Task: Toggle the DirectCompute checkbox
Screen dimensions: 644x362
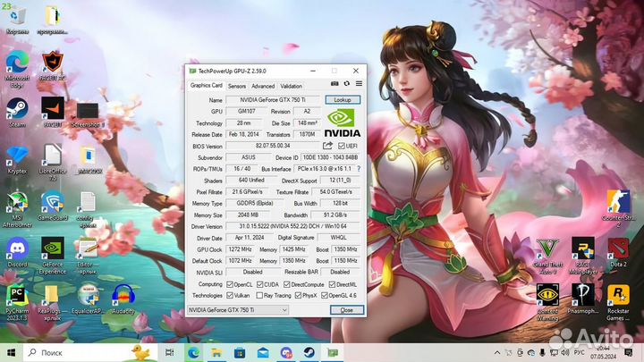Action: [x=287, y=284]
